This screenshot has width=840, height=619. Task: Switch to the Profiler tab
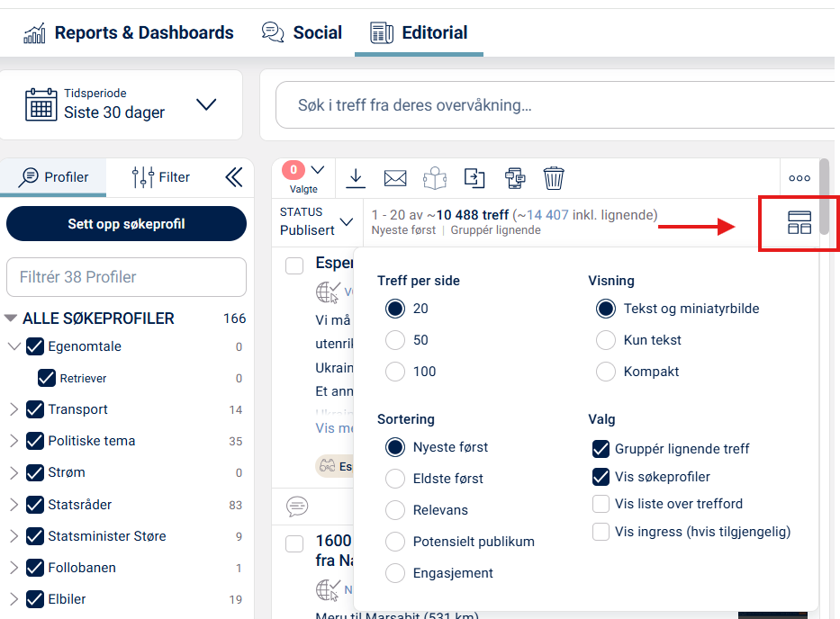(53, 177)
